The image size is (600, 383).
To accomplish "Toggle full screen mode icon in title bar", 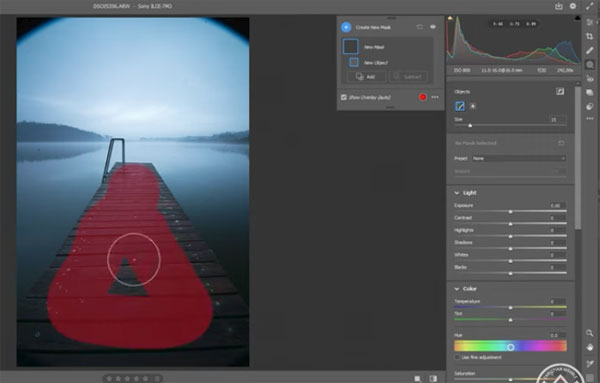I will point(589,6).
